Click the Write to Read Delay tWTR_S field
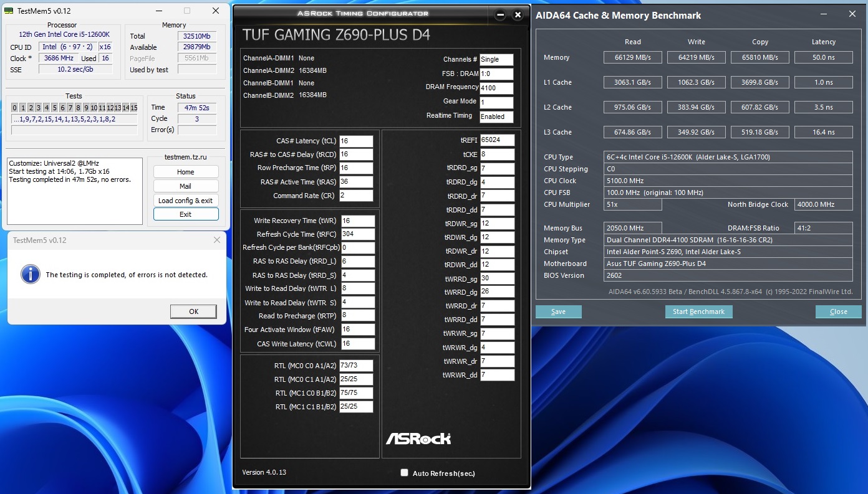Viewport: 868px width, 494px height. (358, 303)
